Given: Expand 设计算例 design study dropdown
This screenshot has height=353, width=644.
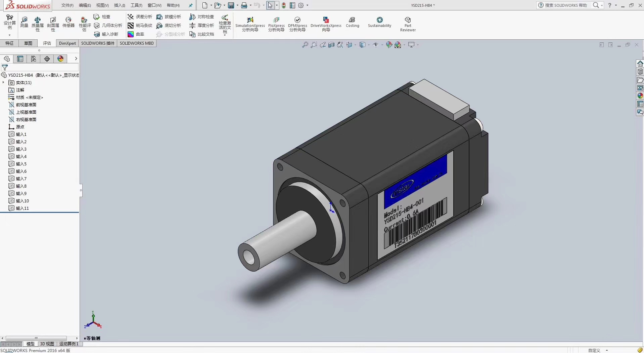Looking at the screenshot, I should (9, 35).
